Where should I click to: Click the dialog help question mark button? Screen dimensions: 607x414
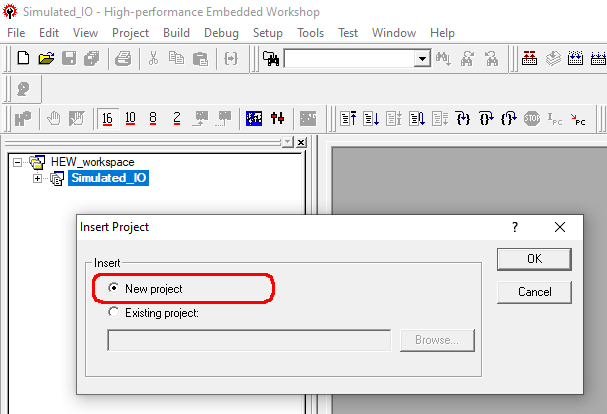515,227
